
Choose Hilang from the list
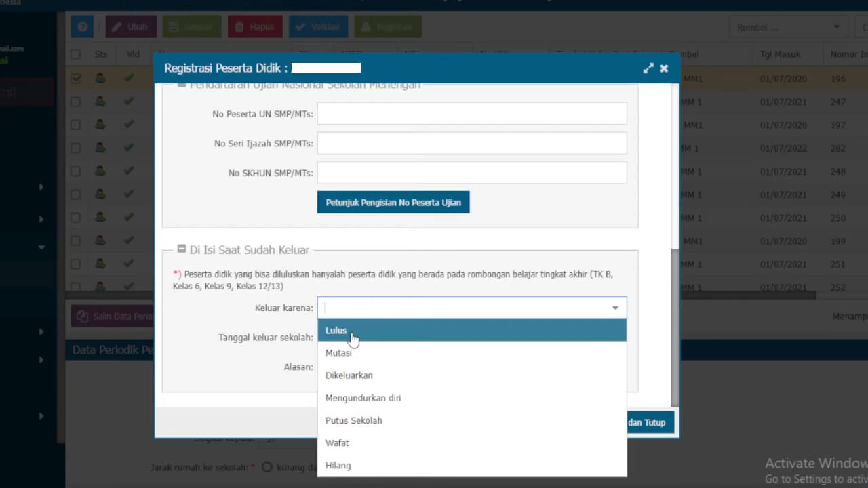click(472, 465)
